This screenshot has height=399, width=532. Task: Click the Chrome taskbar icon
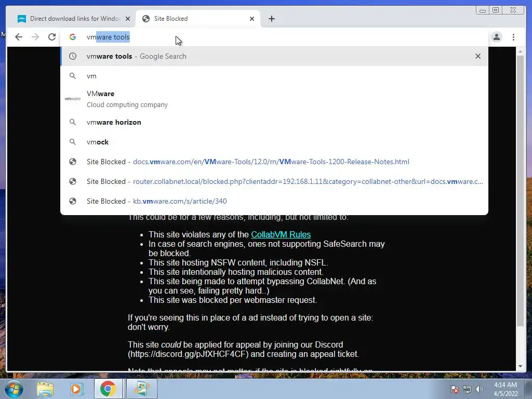coord(108,389)
